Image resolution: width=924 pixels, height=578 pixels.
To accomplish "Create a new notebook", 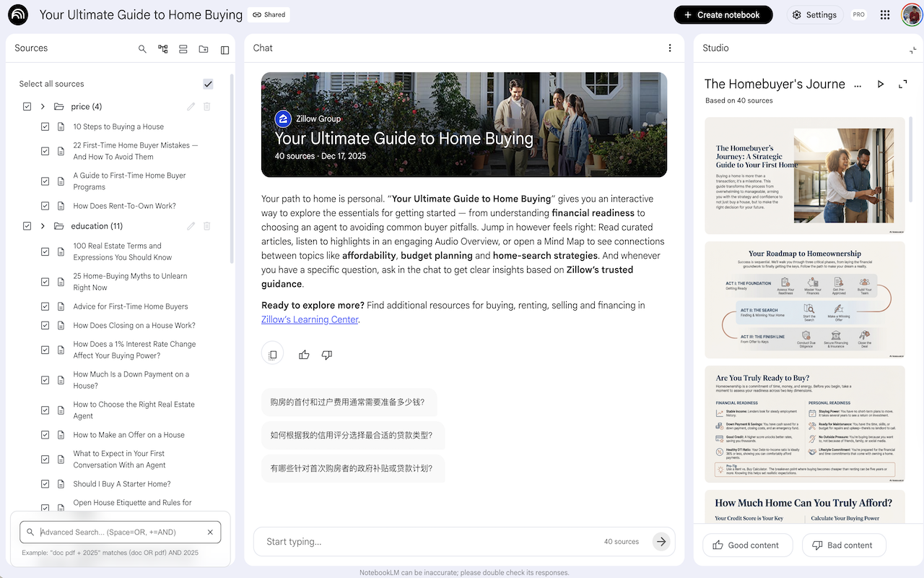I will [x=723, y=14].
